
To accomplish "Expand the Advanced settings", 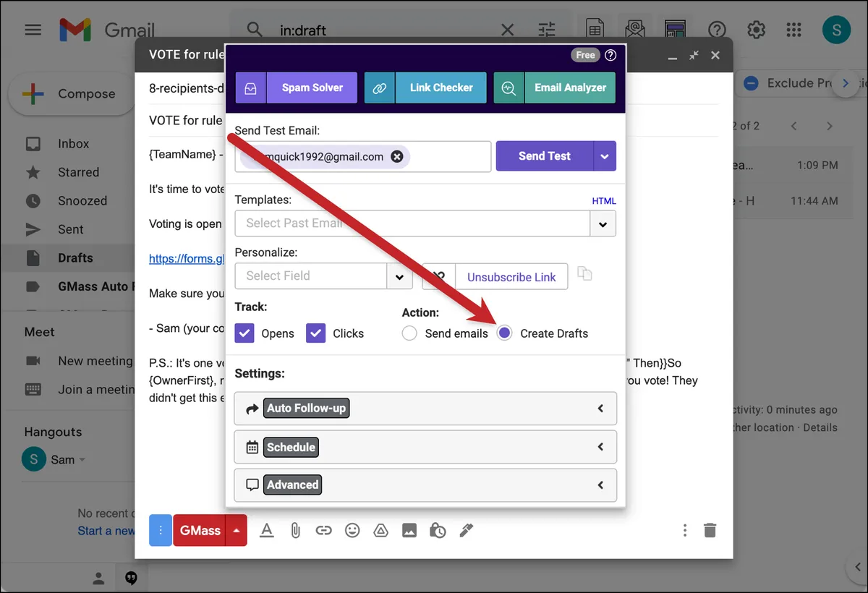I will [425, 485].
